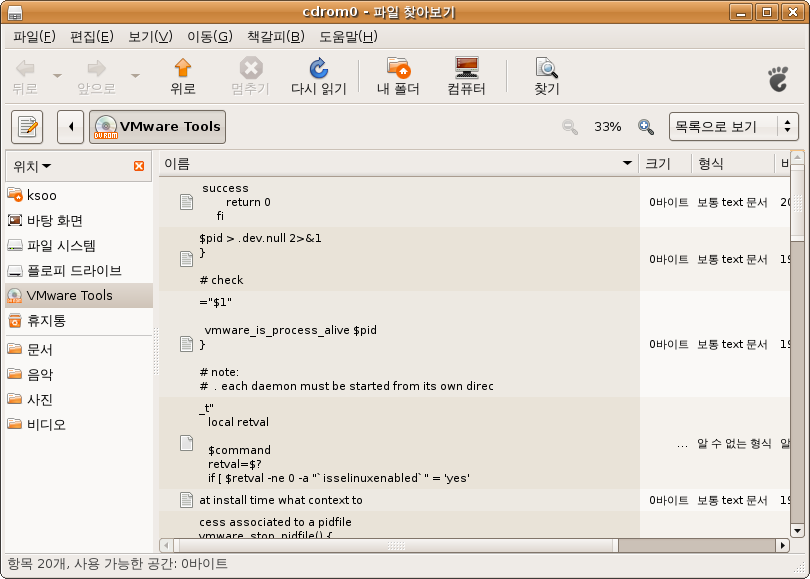Click the 뒤로 back arrow icon

point(25,68)
